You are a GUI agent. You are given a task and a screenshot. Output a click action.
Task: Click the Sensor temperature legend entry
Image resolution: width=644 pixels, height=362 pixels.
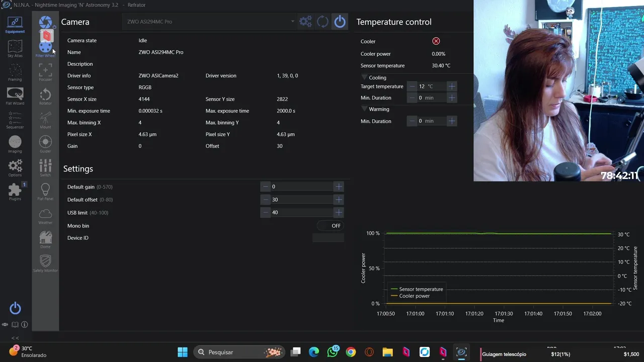(417, 289)
